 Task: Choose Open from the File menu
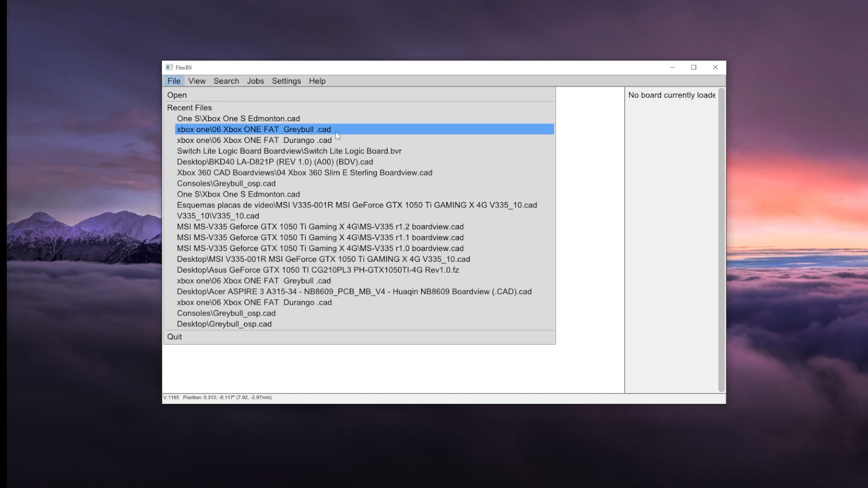(360, 95)
